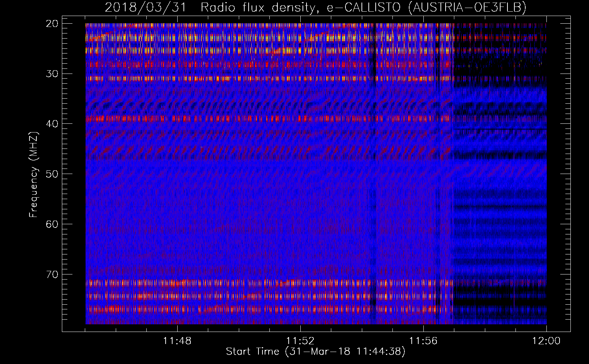Click the plot title "Radio flux density, e-CALLISTO"

pos(300,7)
